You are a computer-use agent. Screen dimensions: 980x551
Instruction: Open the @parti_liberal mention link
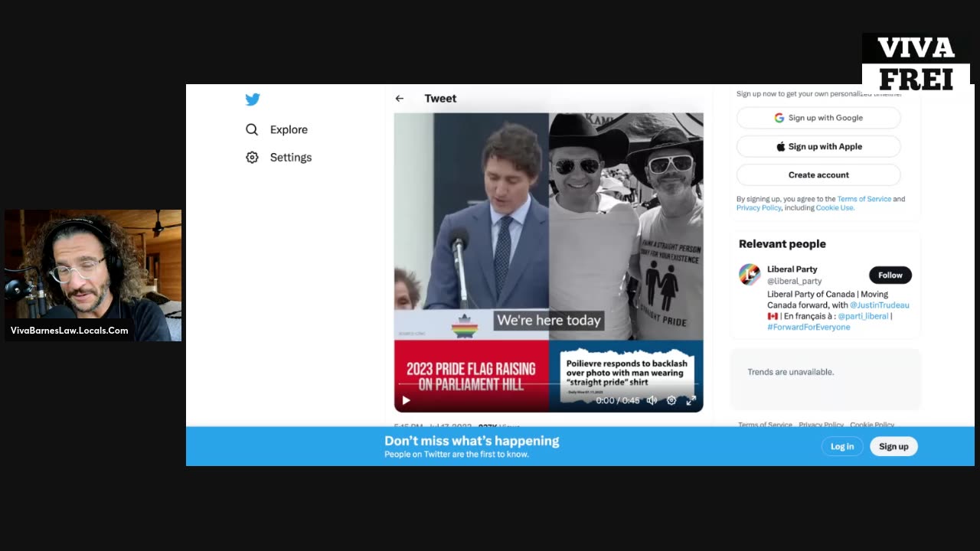click(862, 316)
